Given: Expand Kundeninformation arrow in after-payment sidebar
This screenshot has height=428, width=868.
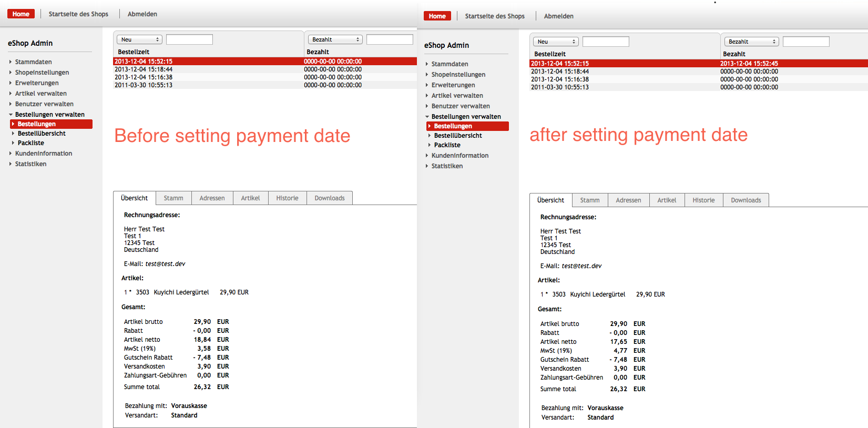Looking at the screenshot, I should coord(427,156).
